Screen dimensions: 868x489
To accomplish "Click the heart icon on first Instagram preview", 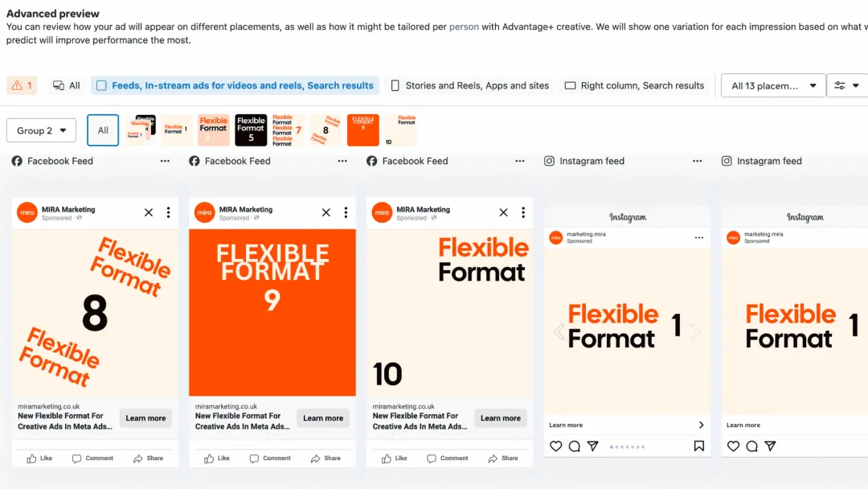I will 556,446.
